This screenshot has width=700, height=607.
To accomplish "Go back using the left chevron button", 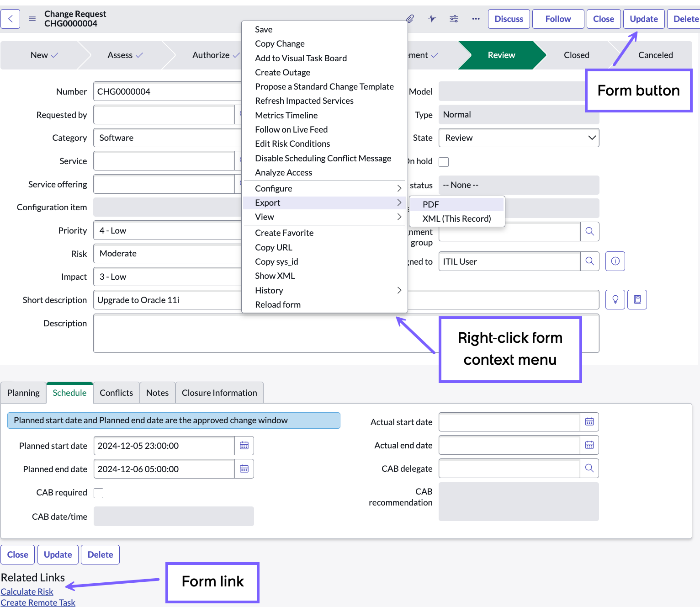I will click(10, 19).
